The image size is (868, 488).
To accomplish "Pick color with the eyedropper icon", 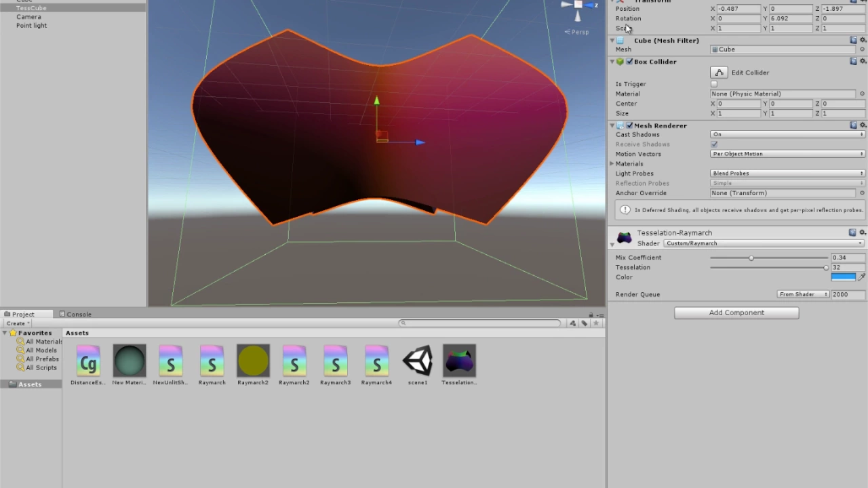I will pyautogui.click(x=862, y=277).
